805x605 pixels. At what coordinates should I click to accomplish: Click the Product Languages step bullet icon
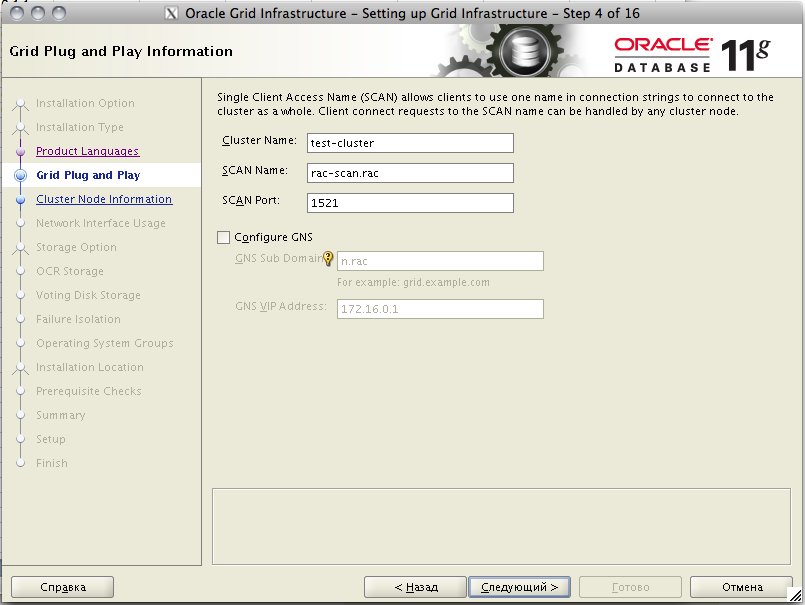(20, 152)
